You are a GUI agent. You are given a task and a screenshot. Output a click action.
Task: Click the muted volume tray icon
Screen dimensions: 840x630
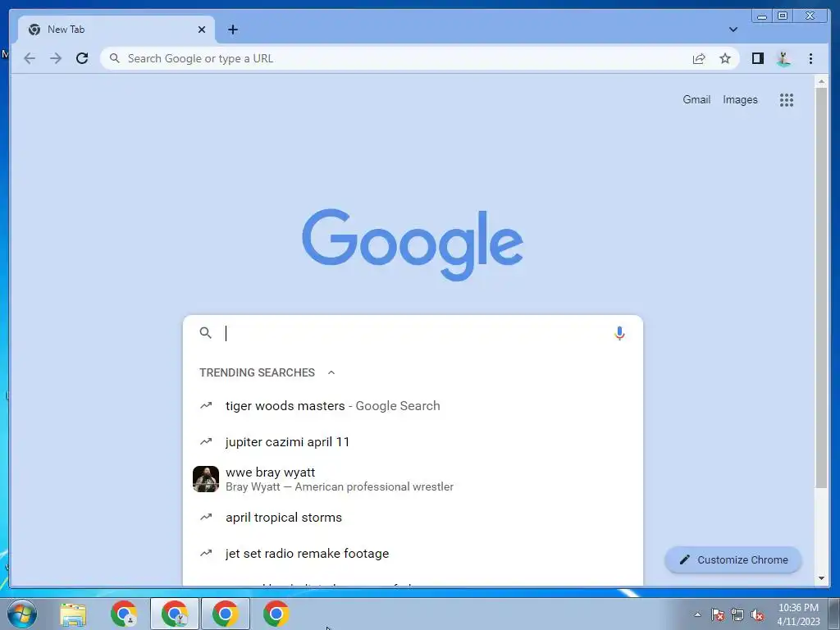click(757, 614)
